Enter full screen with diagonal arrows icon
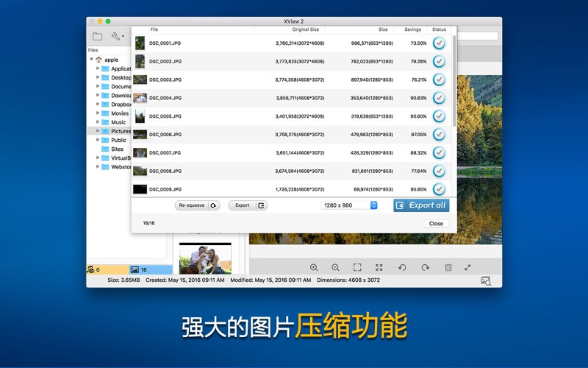This screenshot has width=588, height=368. point(467,268)
